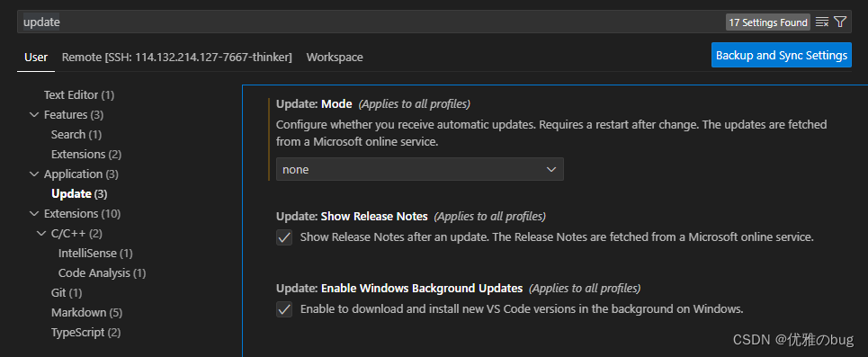Click the 17 Settings Found badge
This screenshot has height=357, width=868.
point(768,22)
